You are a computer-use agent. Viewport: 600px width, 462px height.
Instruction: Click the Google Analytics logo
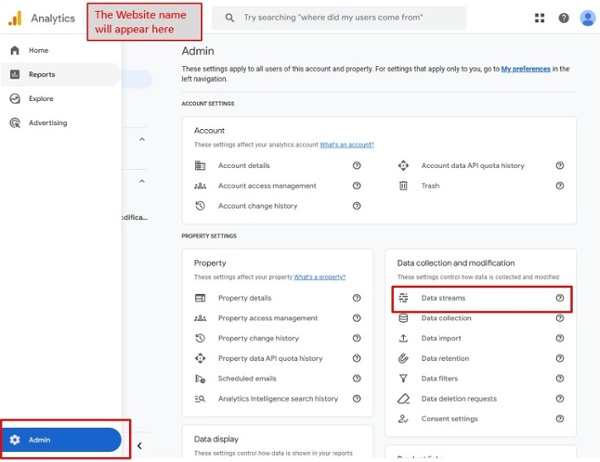click(15, 18)
